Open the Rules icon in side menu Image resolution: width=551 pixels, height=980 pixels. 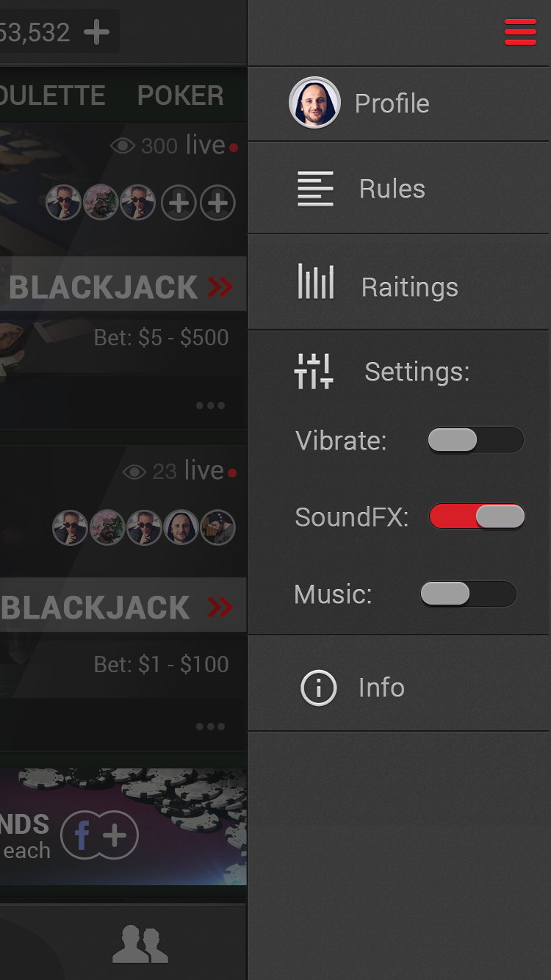pyautogui.click(x=315, y=189)
